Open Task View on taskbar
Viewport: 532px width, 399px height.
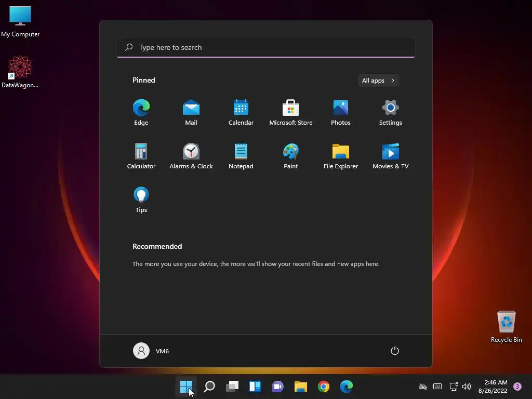click(232, 387)
